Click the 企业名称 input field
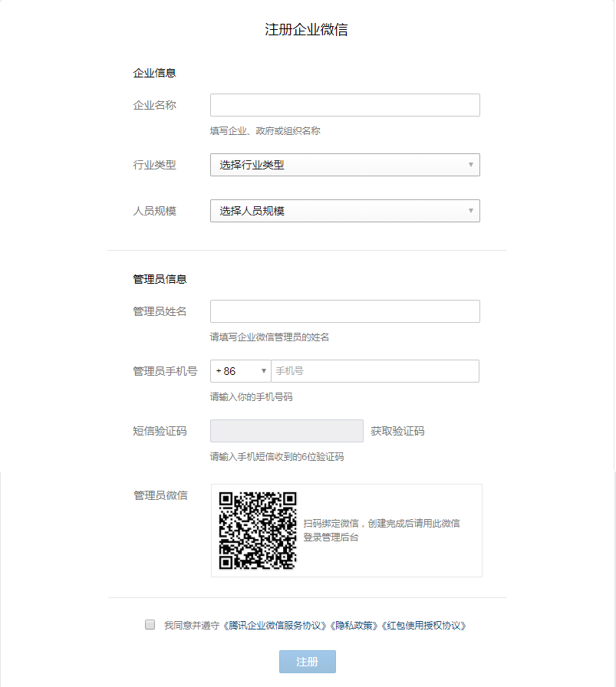The height and width of the screenshot is (687, 616). tap(345, 105)
